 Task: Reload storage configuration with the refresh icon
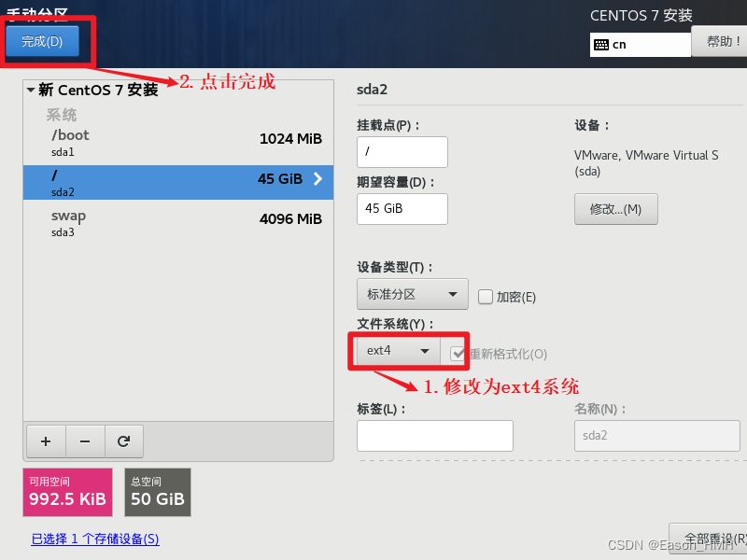coord(124,441)
